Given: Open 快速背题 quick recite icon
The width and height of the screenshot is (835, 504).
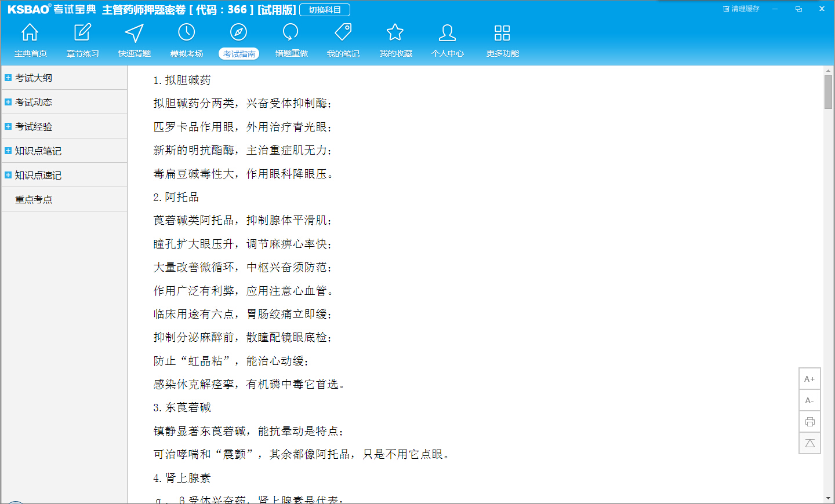Looking at the screenshot, I should (134, 33).
